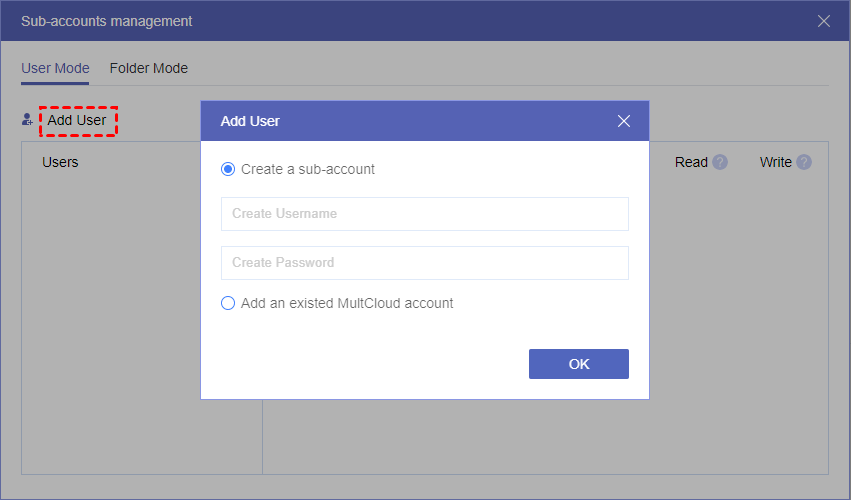The height and width of the screenshot is (500, 851).
Task: Focus the Create Password field
Action: pyautogui.click(x=424, y=263)
